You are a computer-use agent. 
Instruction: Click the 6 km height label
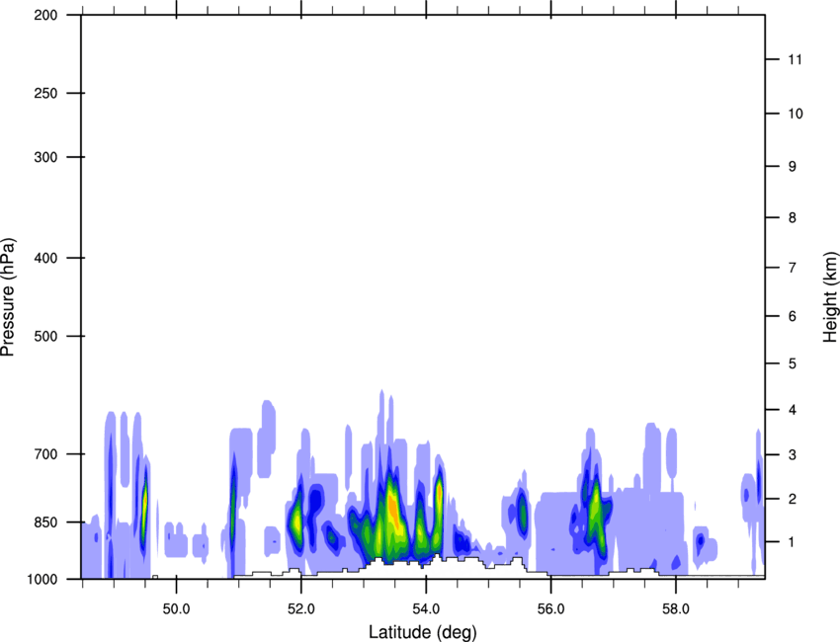click(793, 316)
